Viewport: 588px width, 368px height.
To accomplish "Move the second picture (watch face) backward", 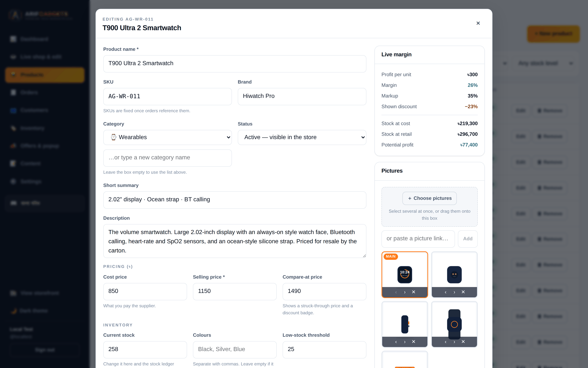I will tap(446, 292).
